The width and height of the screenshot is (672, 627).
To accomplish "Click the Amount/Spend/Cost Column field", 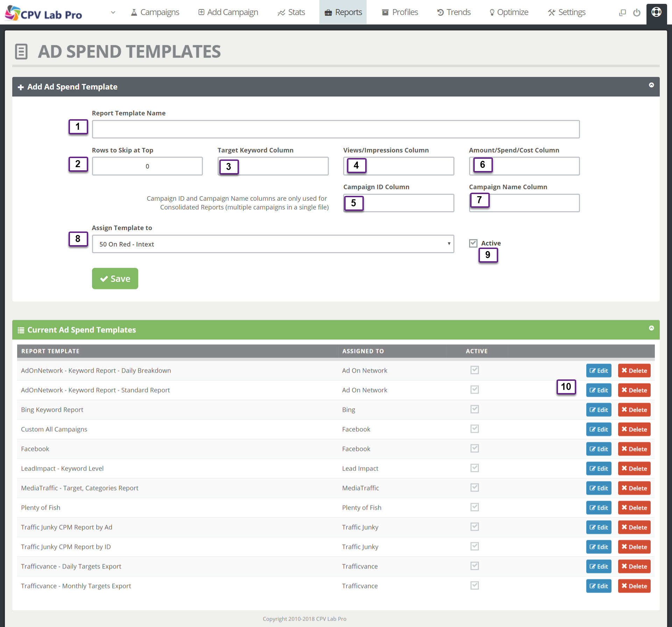I will [524, 166].
